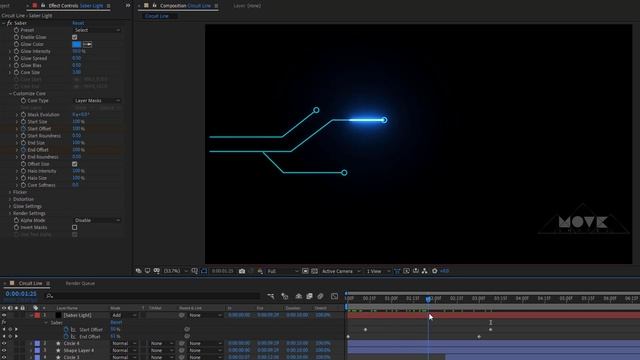Click the always preview this view icon
This screenshot has width=640, height=360.
coord(139,271)
